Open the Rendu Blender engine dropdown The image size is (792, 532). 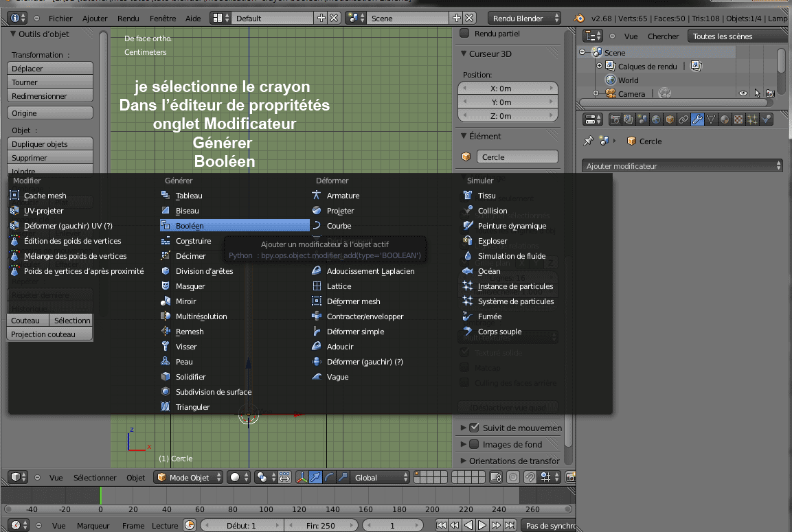pos(524,18)
